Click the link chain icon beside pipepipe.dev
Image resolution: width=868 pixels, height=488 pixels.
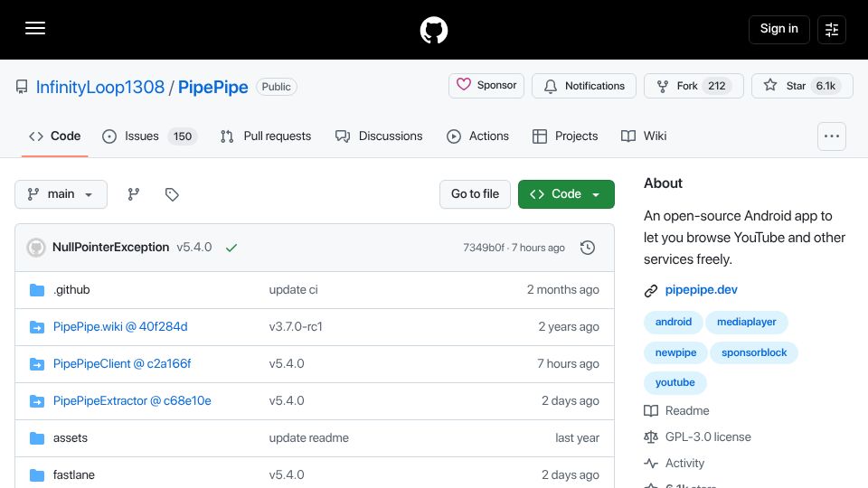pos(651,290)
